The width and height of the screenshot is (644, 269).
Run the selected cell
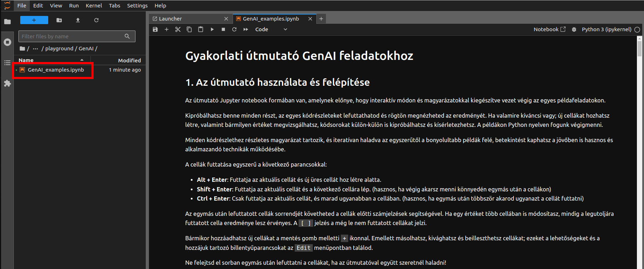(x=212, y=29)
